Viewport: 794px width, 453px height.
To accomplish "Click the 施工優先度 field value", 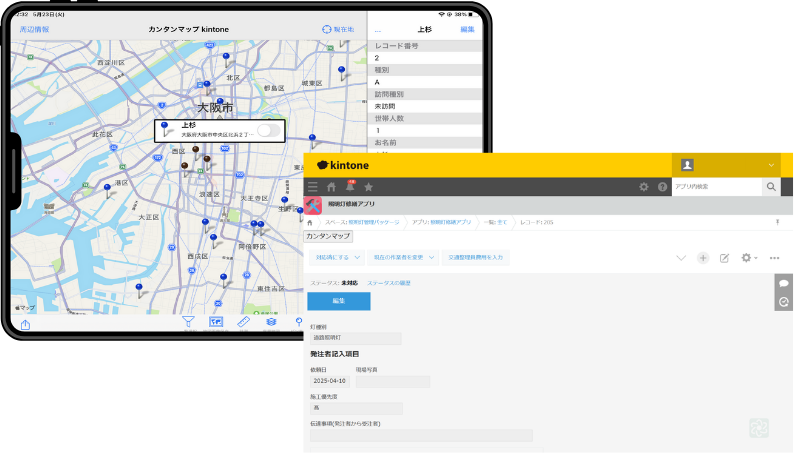I will tap(356, 408).
